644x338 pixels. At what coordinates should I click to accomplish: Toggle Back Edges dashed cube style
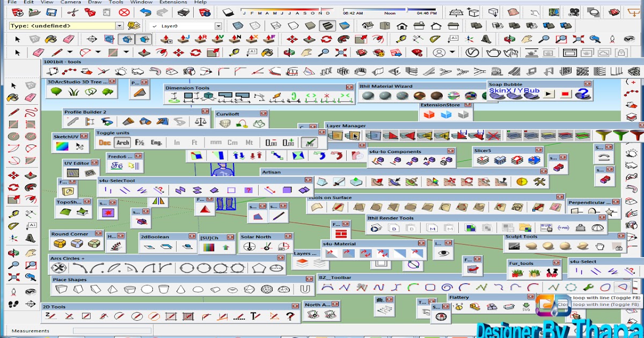(255, 25)
